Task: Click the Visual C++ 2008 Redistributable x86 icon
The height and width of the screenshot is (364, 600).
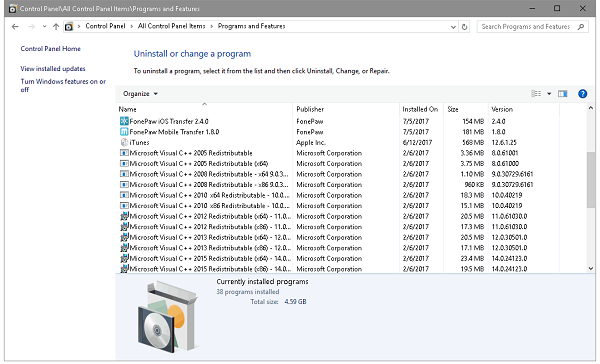Action: 124,184
